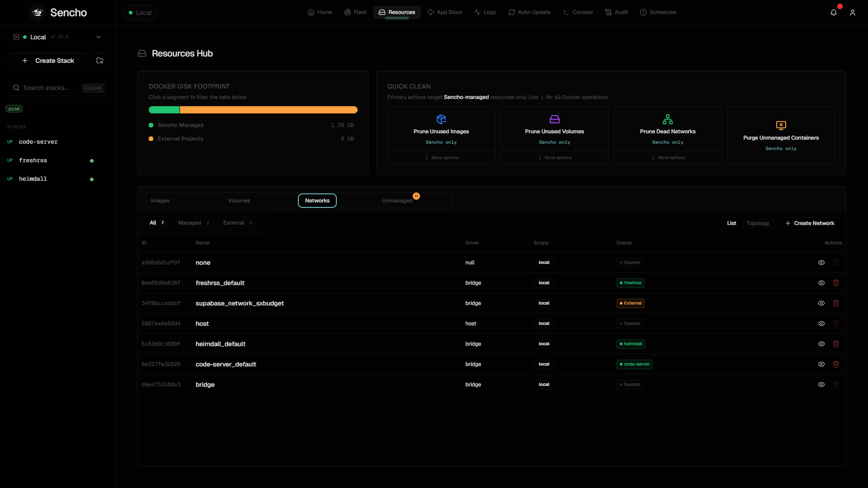Click the freshrss stack status dot
The height and width of the screenshot is (488, 868).
coord(92,161)
